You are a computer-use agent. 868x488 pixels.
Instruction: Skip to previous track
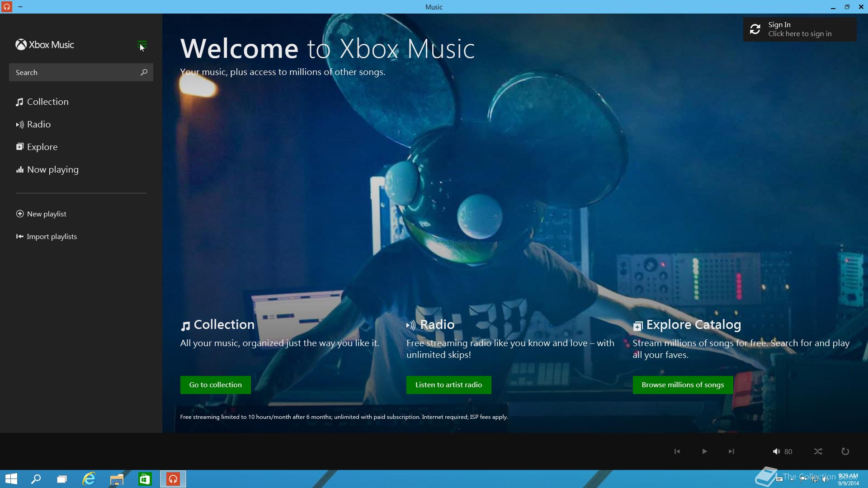677,451
